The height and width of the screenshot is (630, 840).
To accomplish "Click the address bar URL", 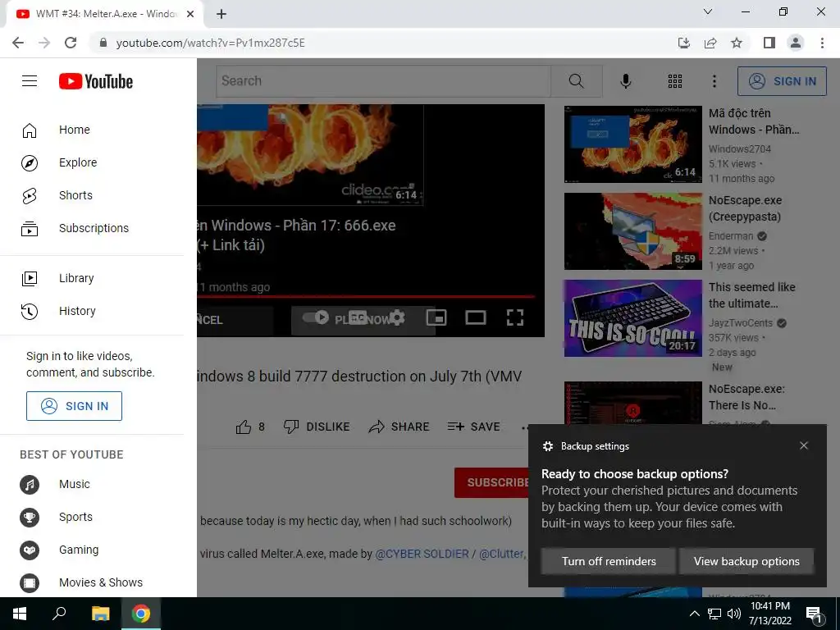I will click(210, 43).
